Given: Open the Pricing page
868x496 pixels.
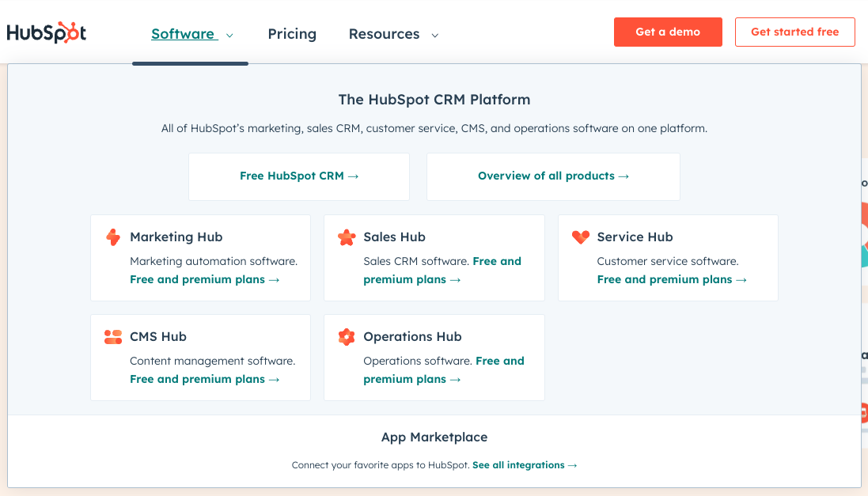Looking at the screenshot, I should click(x=292, y=34).
